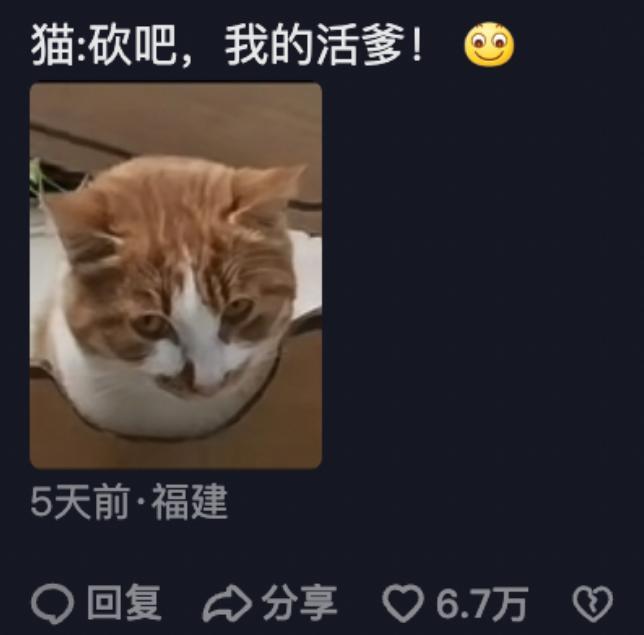Click the smiley emoji in the comment

(x=489, y=45)
